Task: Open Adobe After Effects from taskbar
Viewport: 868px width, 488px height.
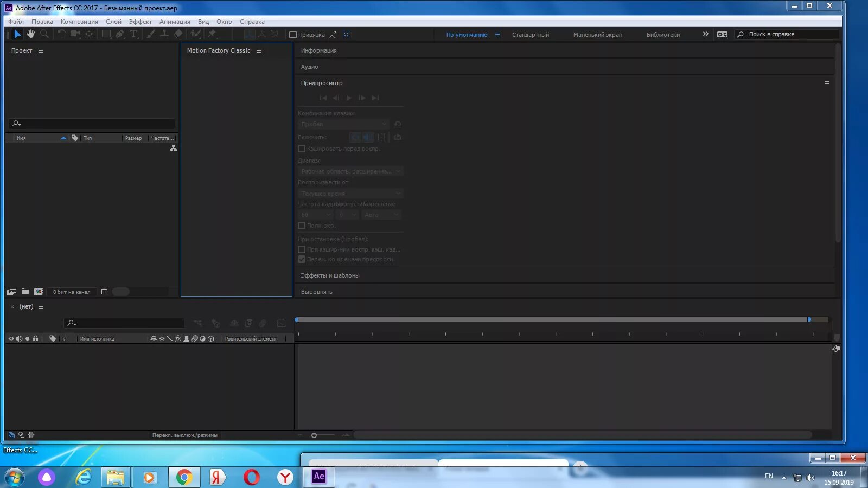Action: tap(318, 477)
